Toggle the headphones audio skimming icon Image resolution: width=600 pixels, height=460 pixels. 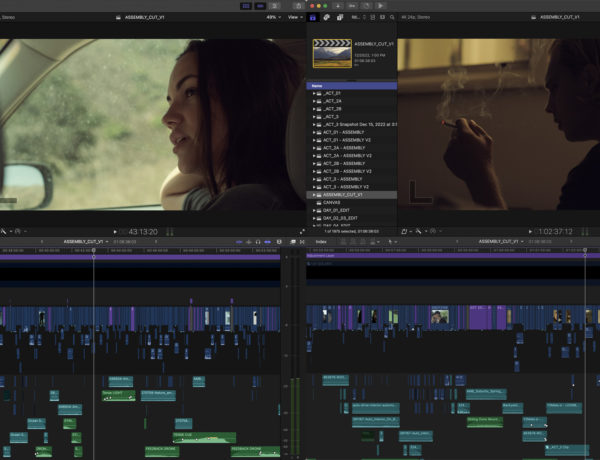coord(258,242)
